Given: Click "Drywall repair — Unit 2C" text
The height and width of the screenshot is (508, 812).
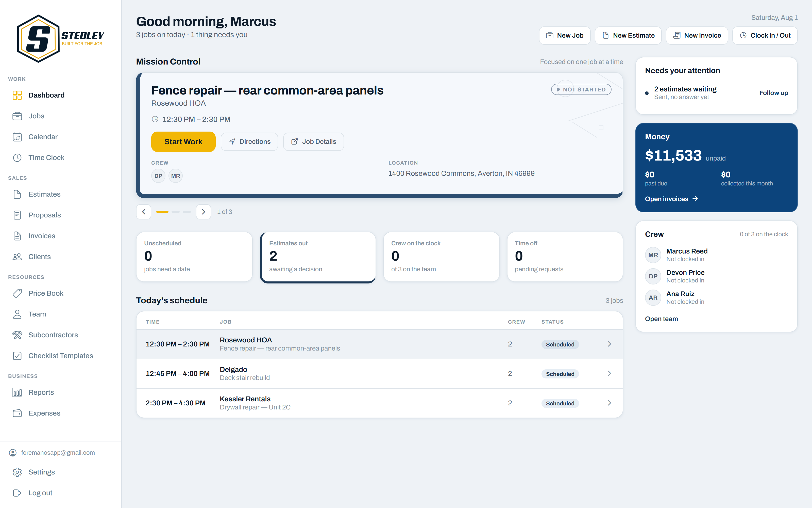Looking at the screenshot, I should point(255,407).
